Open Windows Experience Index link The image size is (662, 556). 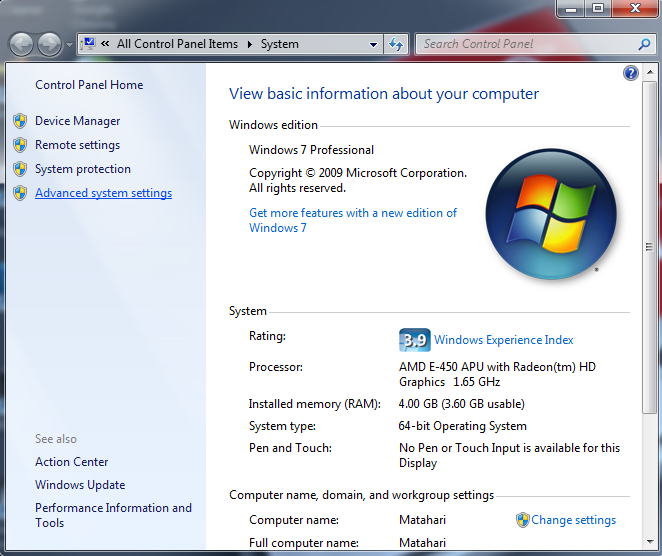coord(504,340)
